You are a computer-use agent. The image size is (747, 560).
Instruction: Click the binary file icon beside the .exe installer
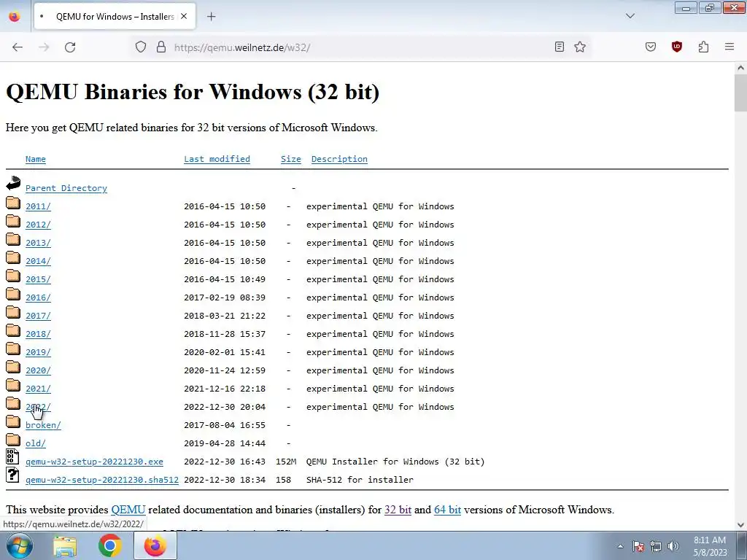pyautogui.click(x=12, y=456)
